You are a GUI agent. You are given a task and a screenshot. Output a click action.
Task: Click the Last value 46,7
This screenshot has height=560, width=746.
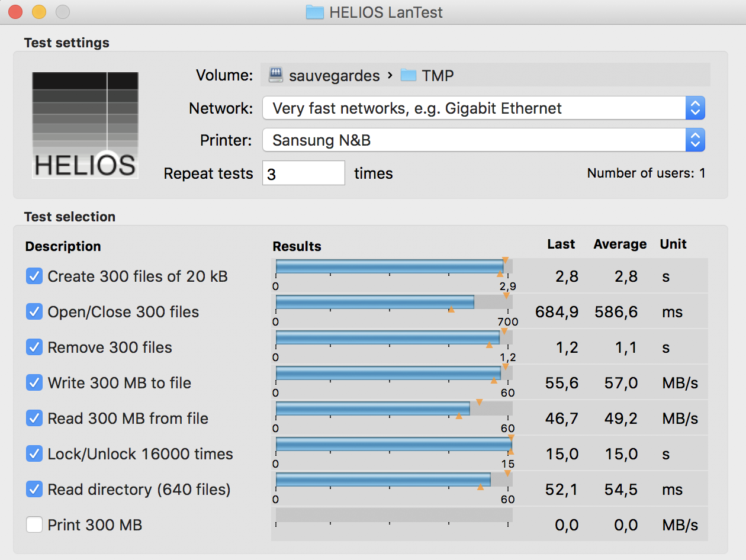pyautogui.click(x=562, y=419)
